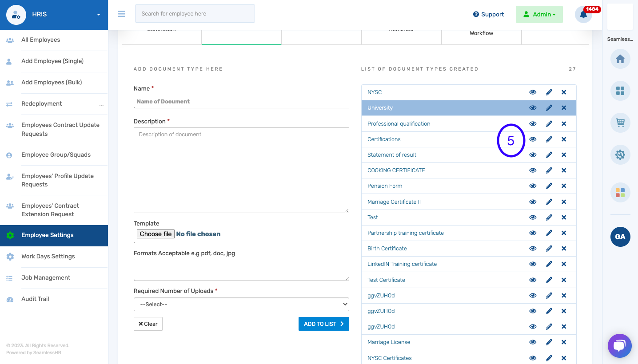Open the Support link
This screenshot has width=638, height=364.
pos(488,14)
